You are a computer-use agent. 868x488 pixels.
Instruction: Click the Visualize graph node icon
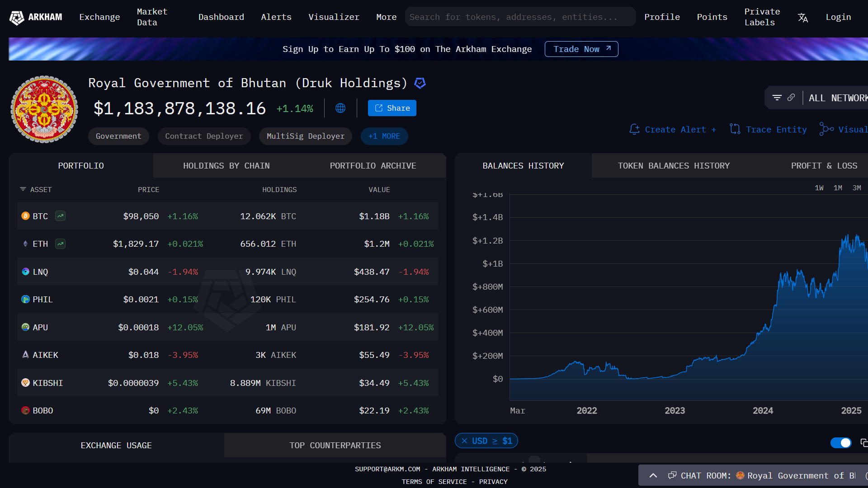(x=827, y=129)
